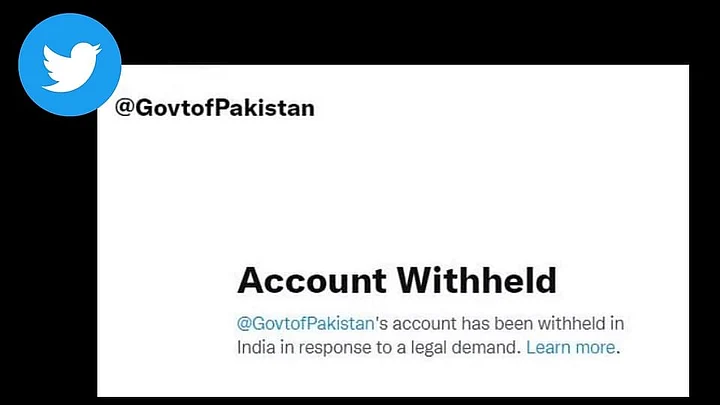Screen dimensions: 720x405
Task: Click Pakistan in the bold top handle
Action: click(x=264, y=107)
